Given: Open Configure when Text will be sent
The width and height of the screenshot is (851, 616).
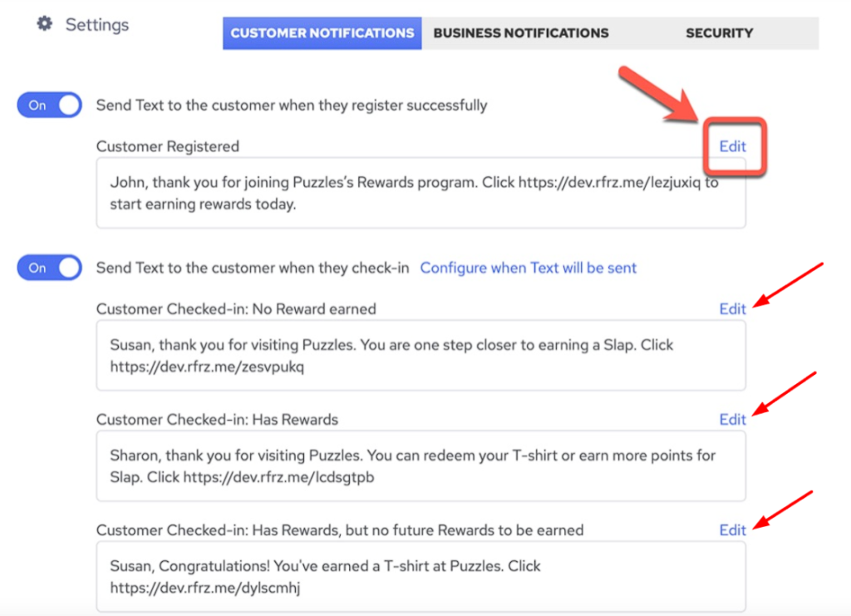Looking at the screenshot, I should (x=528, y=268).
